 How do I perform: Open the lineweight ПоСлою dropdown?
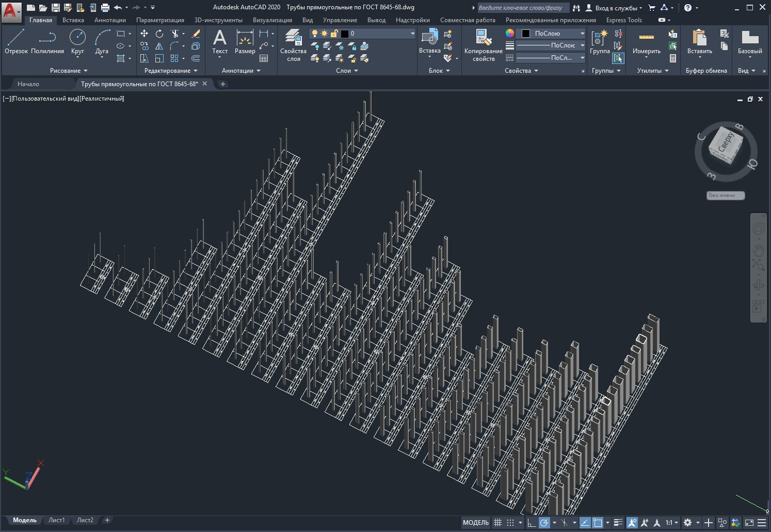(x=552, y=45)
